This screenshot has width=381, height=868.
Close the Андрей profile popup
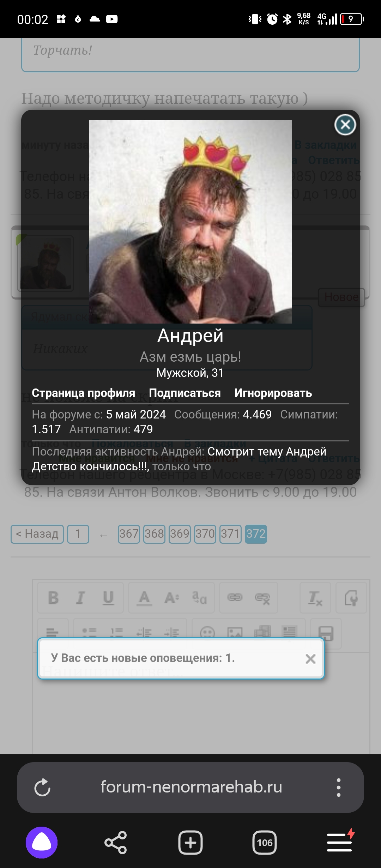click(345, 125)
